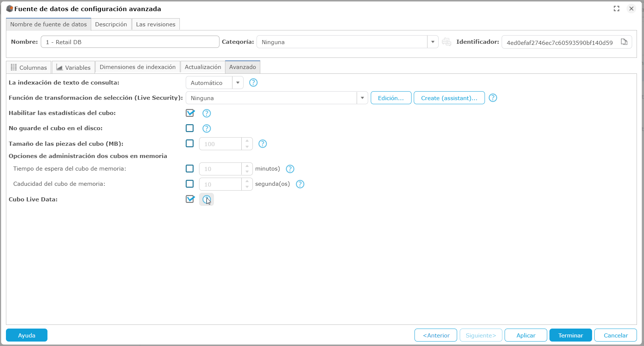644x346 pixels.
Task: Open help for memory cube wait time
Action: point(290,169)
